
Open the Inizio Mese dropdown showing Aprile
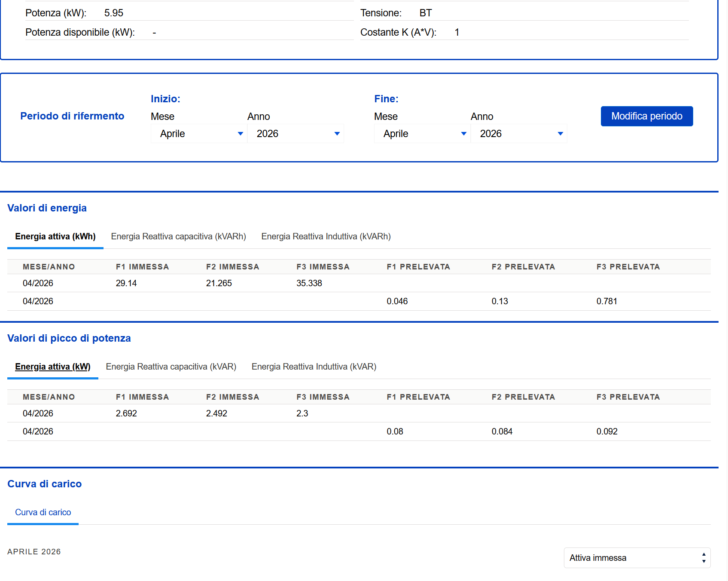click(199, 134)
